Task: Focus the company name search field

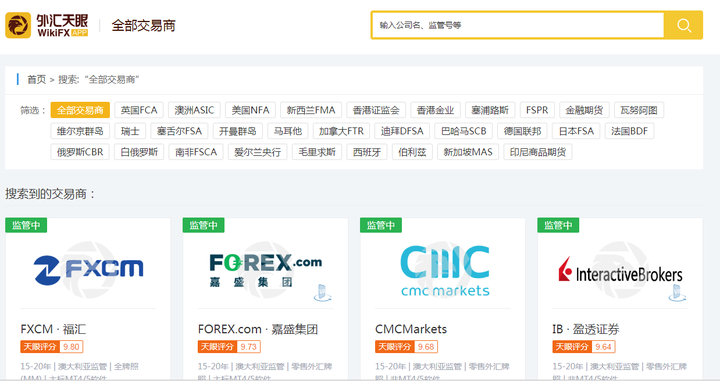Action: coord(518,25)
